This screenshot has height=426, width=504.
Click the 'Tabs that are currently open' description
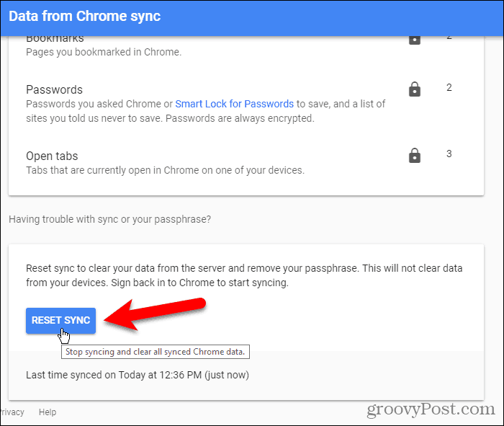(x=165, y=170)
